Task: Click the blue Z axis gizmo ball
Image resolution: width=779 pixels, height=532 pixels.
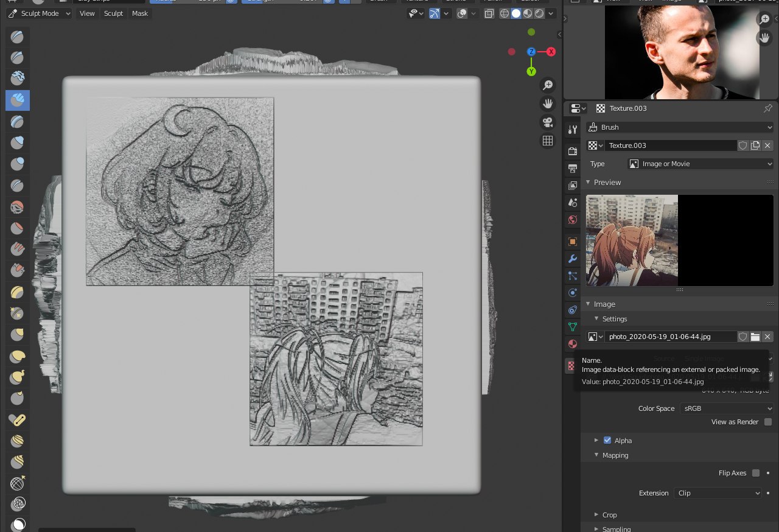Action: pyautogui.click(x=531, y=52)
